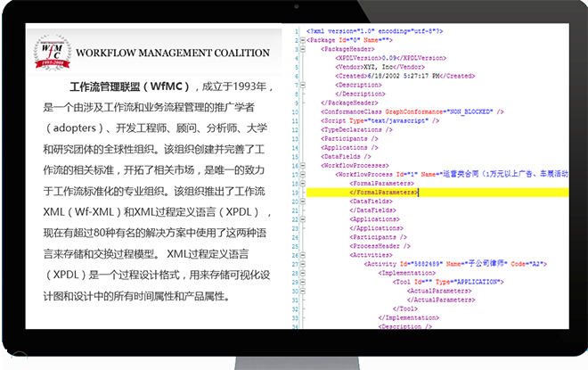Collapse the DataFields fold marker on line 20
Screen dimensions: 588x370
point(303,201)
